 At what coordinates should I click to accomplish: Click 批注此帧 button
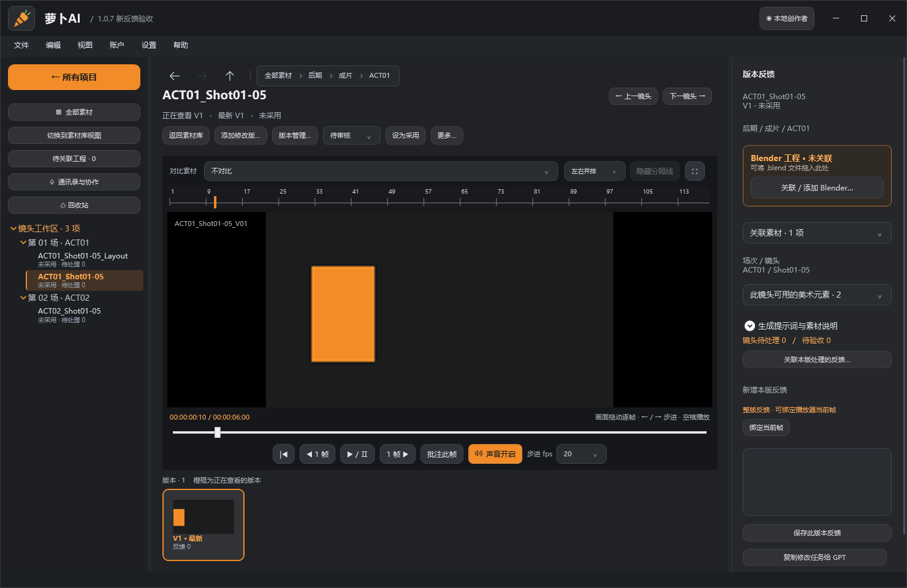(x=442, y=454)
